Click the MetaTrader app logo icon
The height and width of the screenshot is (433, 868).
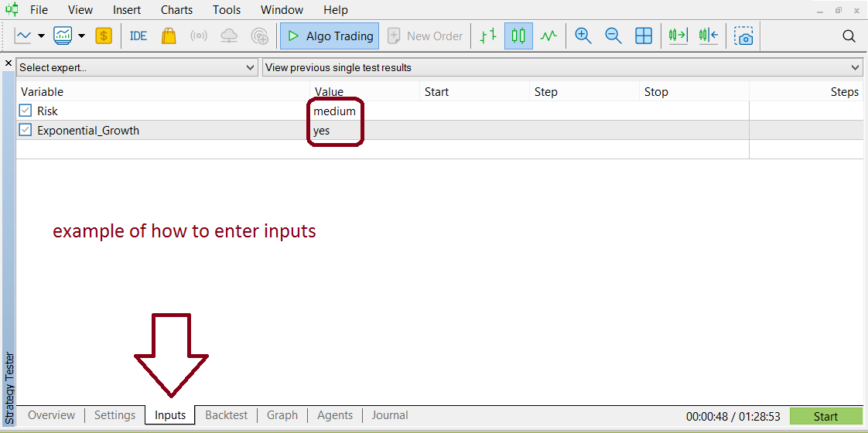point(11,9)
